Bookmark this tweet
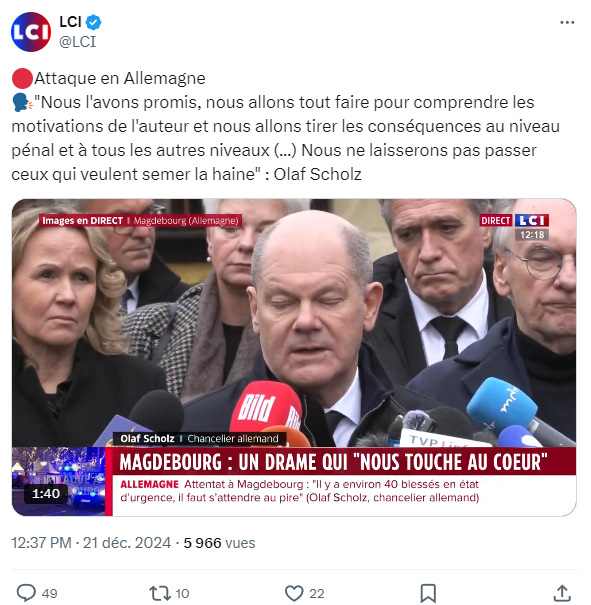The width and height of the screenshot is (591, 605). tap(428, 593)
